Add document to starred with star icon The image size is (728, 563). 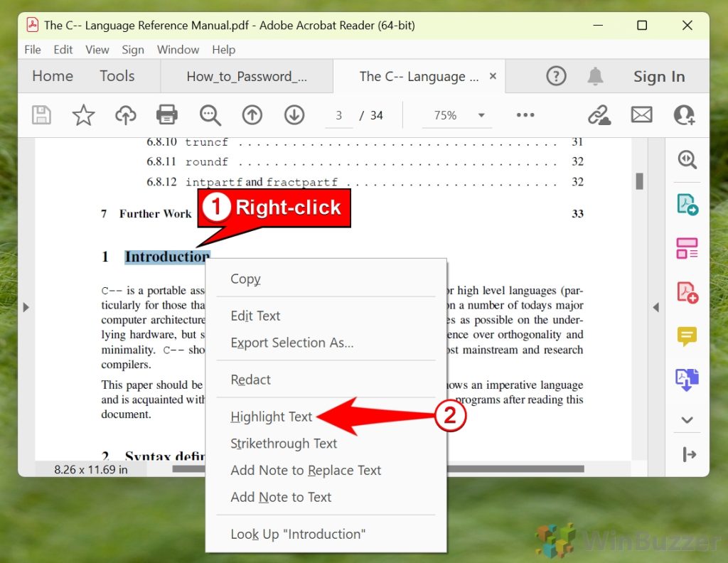pyautogui.click(x=84, y=115)
